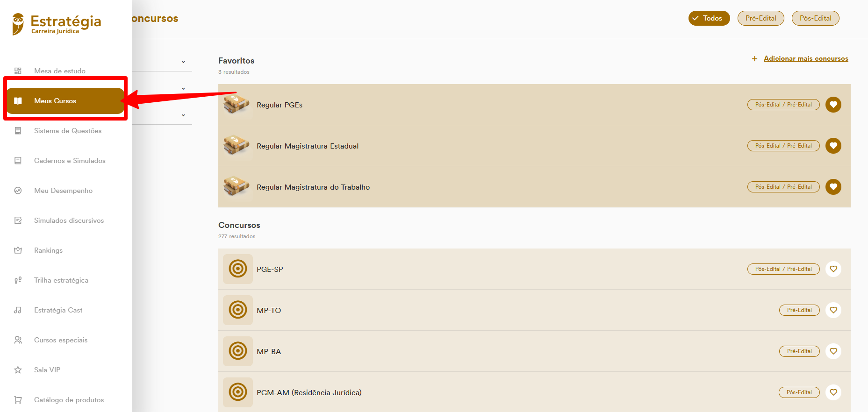Toggle favorite heart for MP-BA

[x=833, y=351]
